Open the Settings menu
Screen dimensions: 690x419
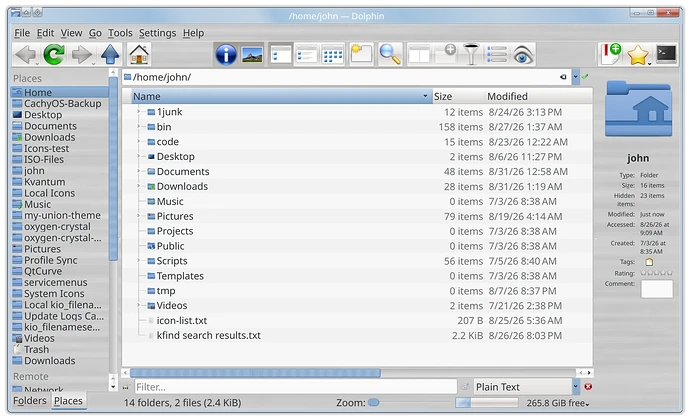(x=158, y=33)
